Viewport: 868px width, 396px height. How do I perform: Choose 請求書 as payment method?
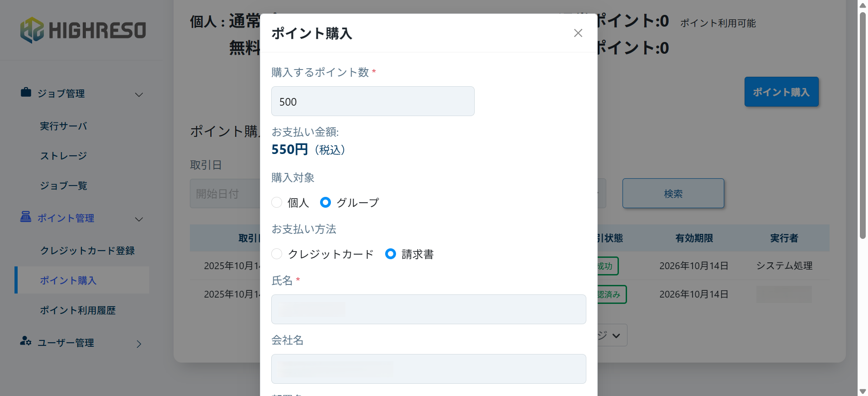(391, 254)
